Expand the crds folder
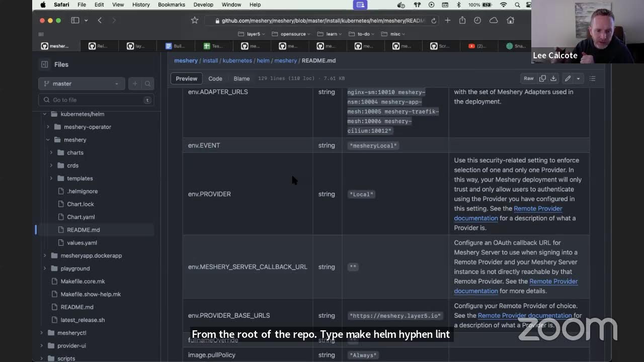The image size is (644, 362). click(51, 165)
